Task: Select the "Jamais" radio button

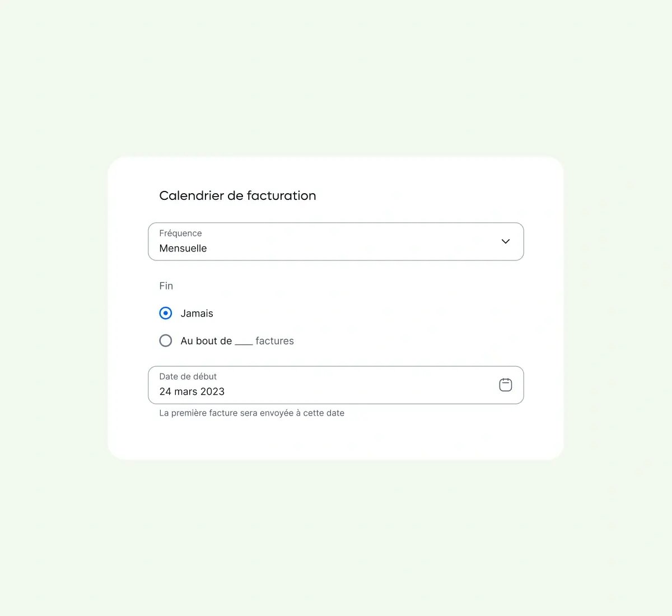Action: point(166,313)
